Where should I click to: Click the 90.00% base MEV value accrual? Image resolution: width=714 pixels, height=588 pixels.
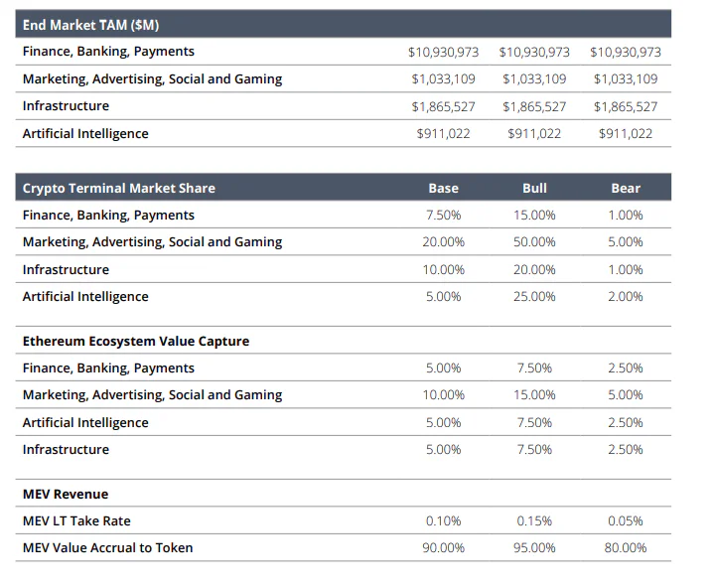443,547
